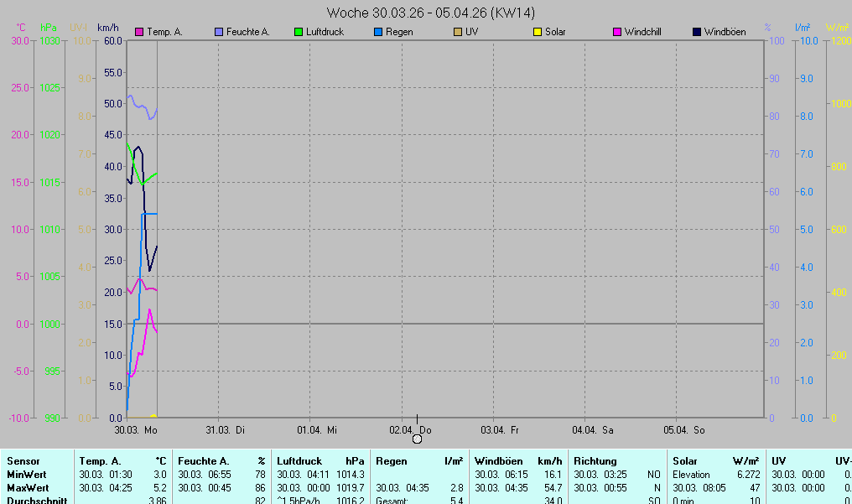Click the Temp. A. magenta legend swatch

click(x=139, y=32)
